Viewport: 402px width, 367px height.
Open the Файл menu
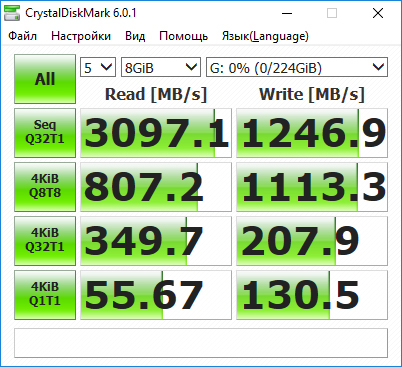coord(22,36)
